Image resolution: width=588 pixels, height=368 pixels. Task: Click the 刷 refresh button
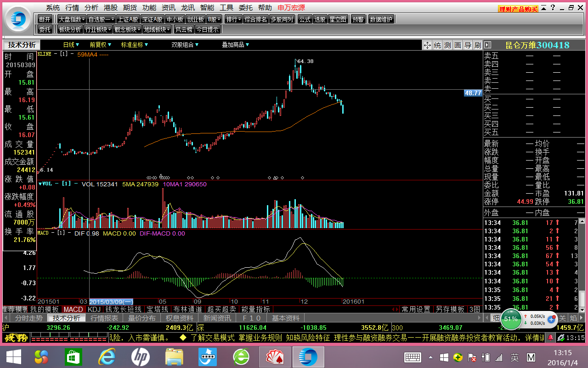tap(478, 45)
